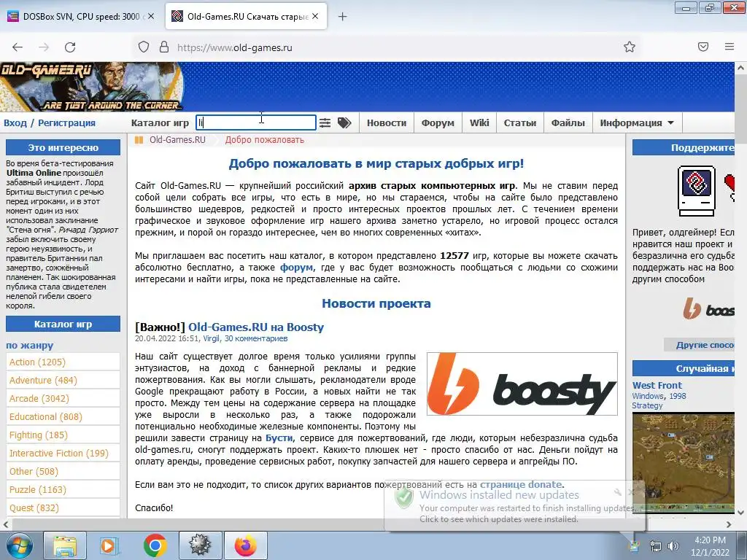This screenshot has width=747, height=560.
Task: Click the West Front screenshot thumbnail
Action: (683, 463)
